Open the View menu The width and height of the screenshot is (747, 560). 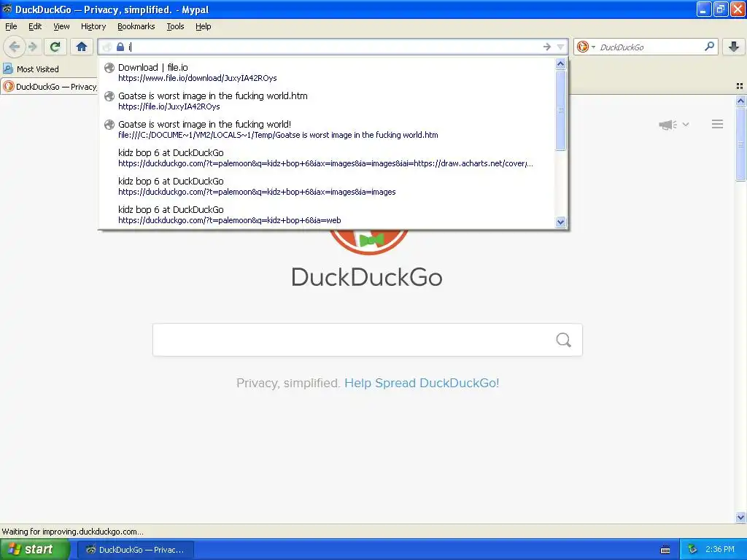61,26
